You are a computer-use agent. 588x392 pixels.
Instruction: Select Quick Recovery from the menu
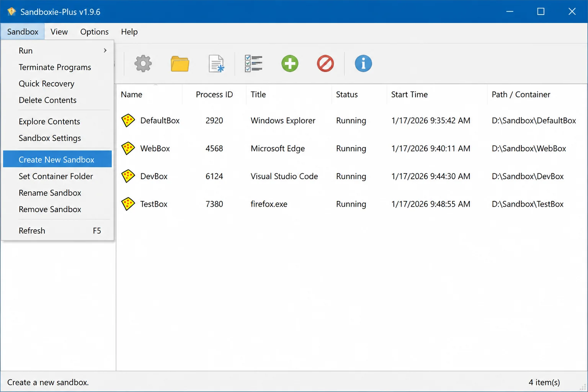click(57, 83)
